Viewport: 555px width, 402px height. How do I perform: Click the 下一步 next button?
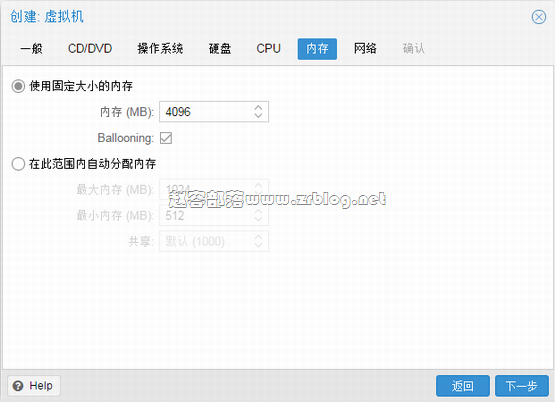521,386
